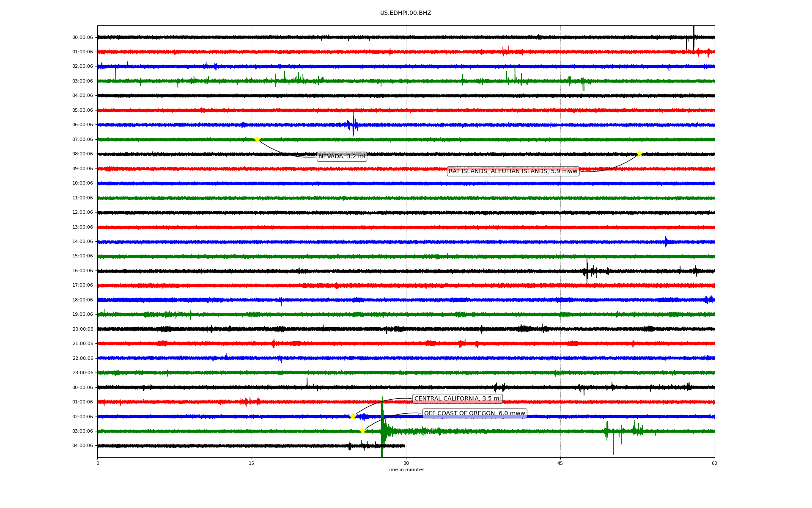Select the NEVADA, 3.2 ml annotation label
812x508 pixels.
(342, 157)
